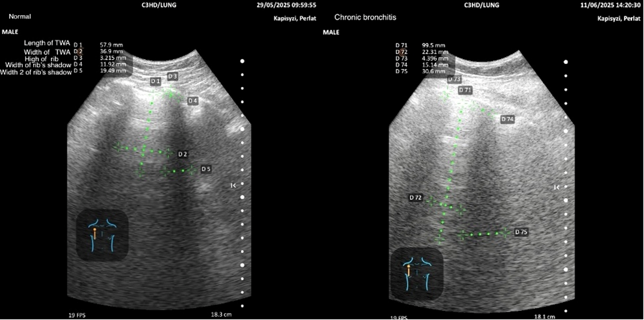This screenshot has height=320, width=644.
Task: Select the D 4 measurement tag
Action: [193, 100]
